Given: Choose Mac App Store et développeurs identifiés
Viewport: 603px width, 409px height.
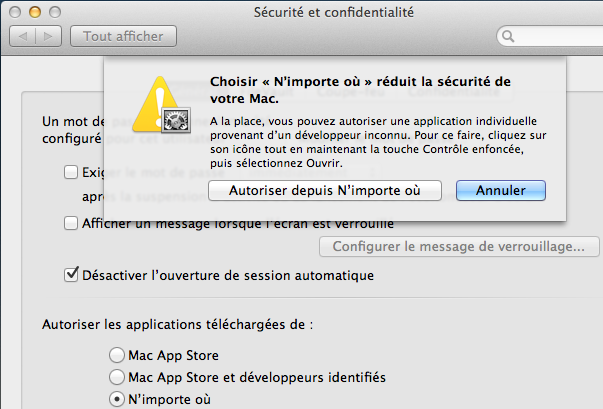Looking at the screenshot, I should click(117, 377).
